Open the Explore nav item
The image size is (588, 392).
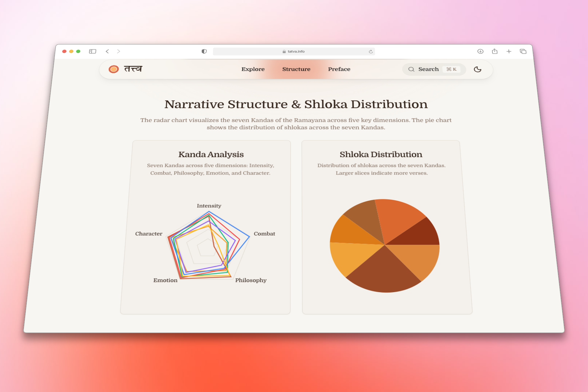(x=253, y=69)
